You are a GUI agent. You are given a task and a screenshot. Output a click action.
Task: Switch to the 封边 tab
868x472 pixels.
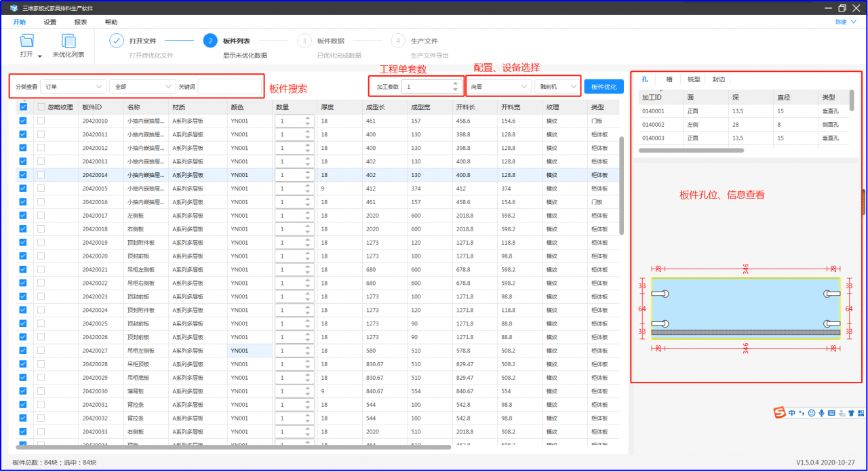pos(718,79)
